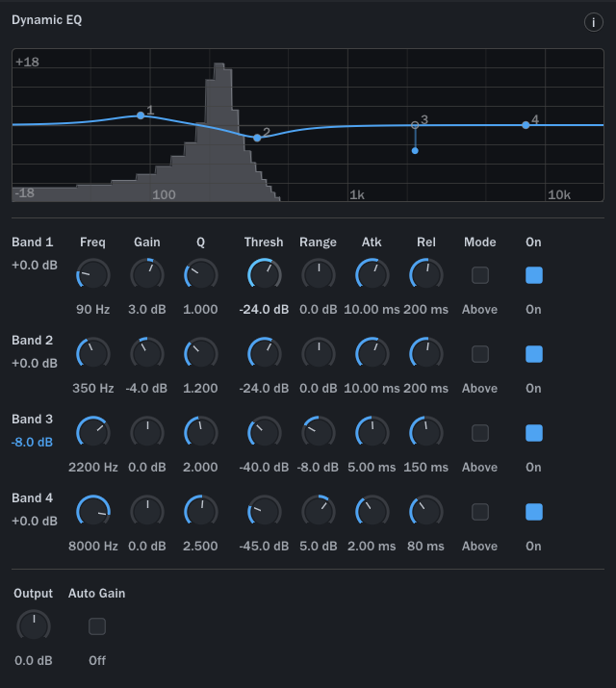This screenshot has width=616, height=688.
Task: Toggle Band 2 Mode checkbox
Action: click(x=480, y=354)
